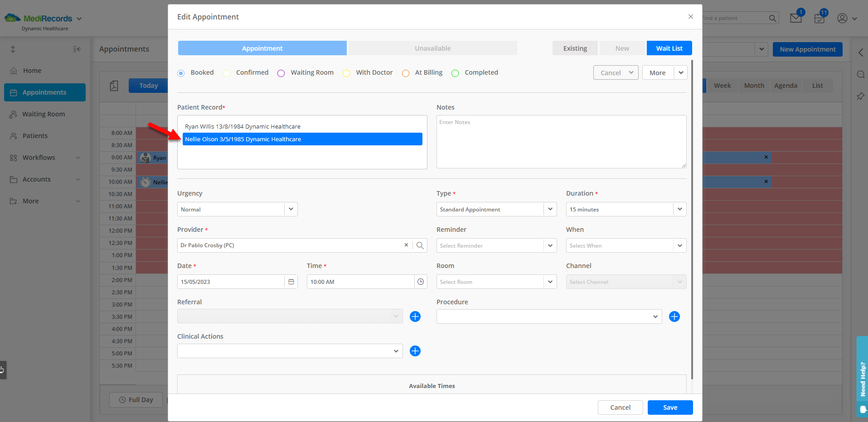Switch calendar to Agenda view

786,86
